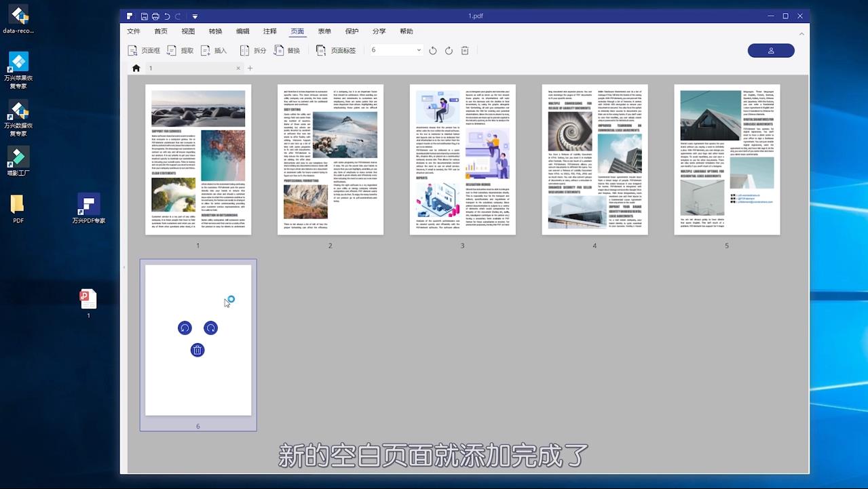Open the 文件 menu

(134, 31)
